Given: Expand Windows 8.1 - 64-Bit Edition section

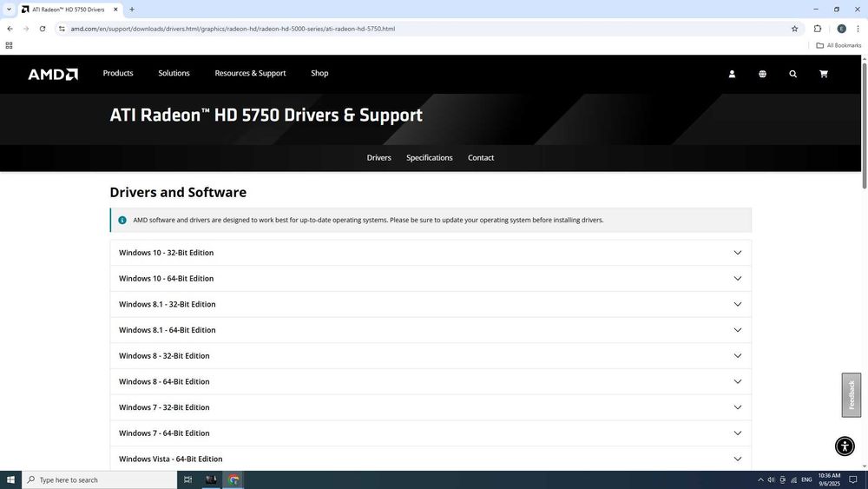Looking at the screenshot, I should (431, 330).
